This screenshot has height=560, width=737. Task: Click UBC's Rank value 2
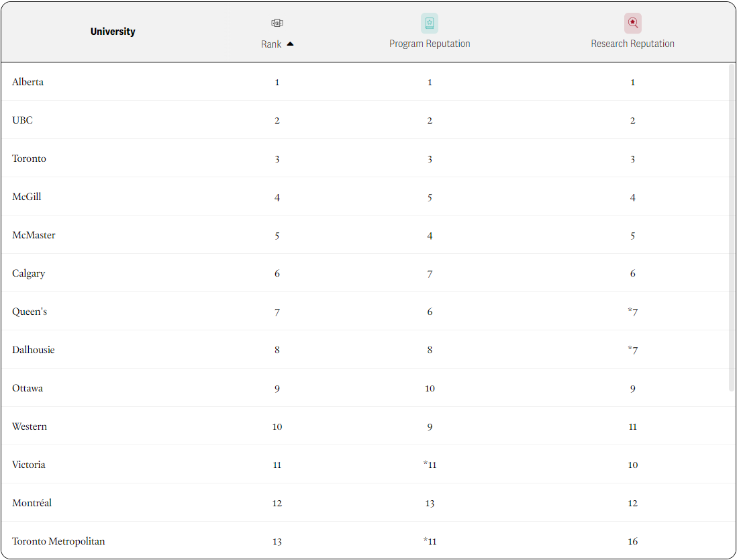click(x=277, y=121)
